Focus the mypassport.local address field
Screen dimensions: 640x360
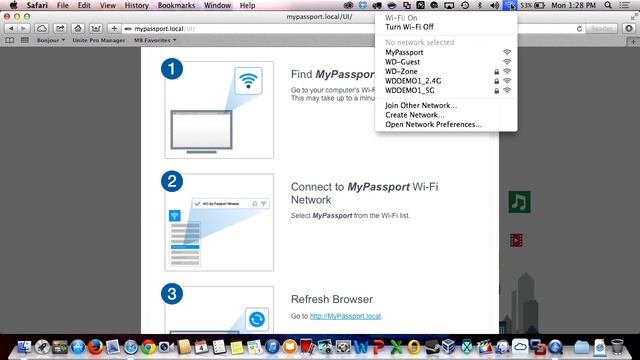(x=349, y=29)
